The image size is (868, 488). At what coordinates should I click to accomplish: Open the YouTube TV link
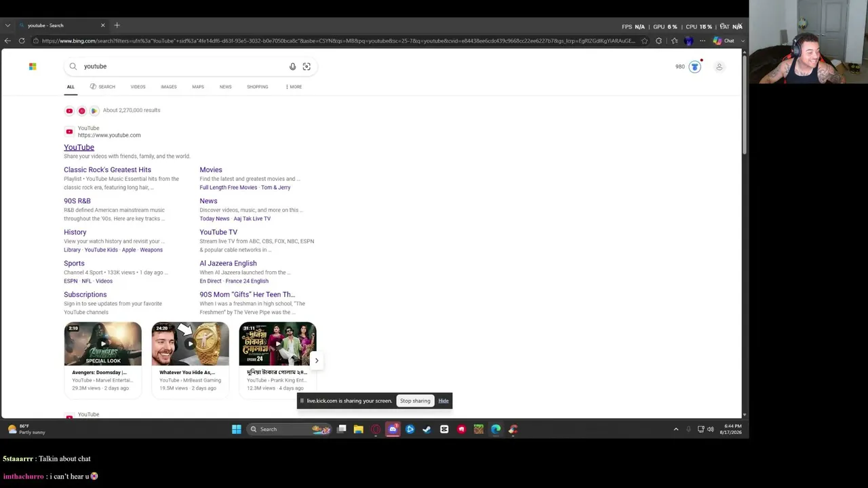click(x=218, y=232)
